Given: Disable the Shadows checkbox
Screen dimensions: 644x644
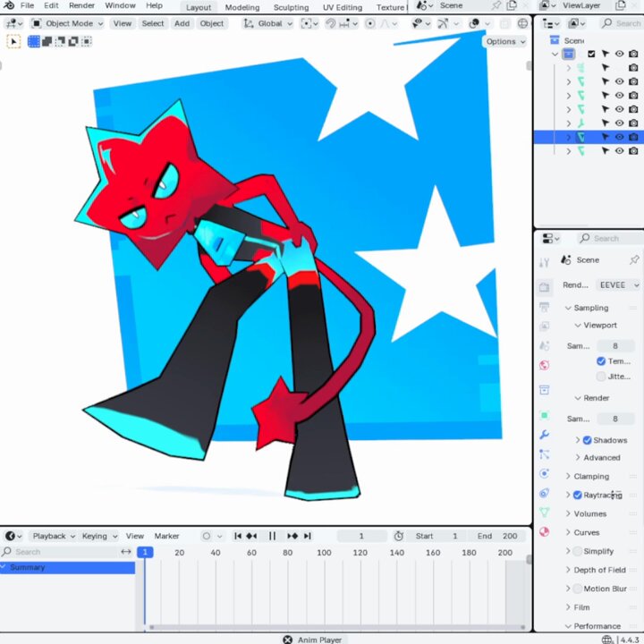Looking at the screenshot, I should (588, 440).
